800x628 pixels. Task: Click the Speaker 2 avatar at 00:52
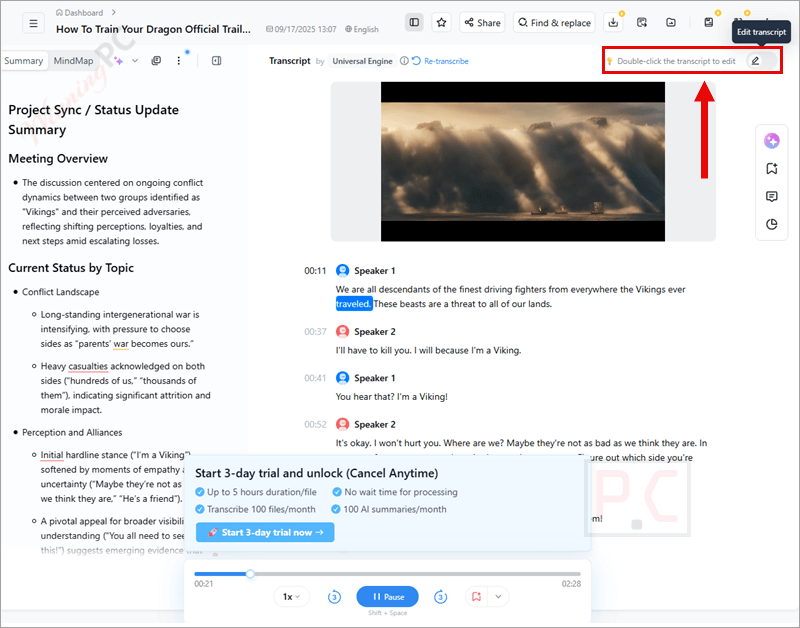click(x=342, y=424)
